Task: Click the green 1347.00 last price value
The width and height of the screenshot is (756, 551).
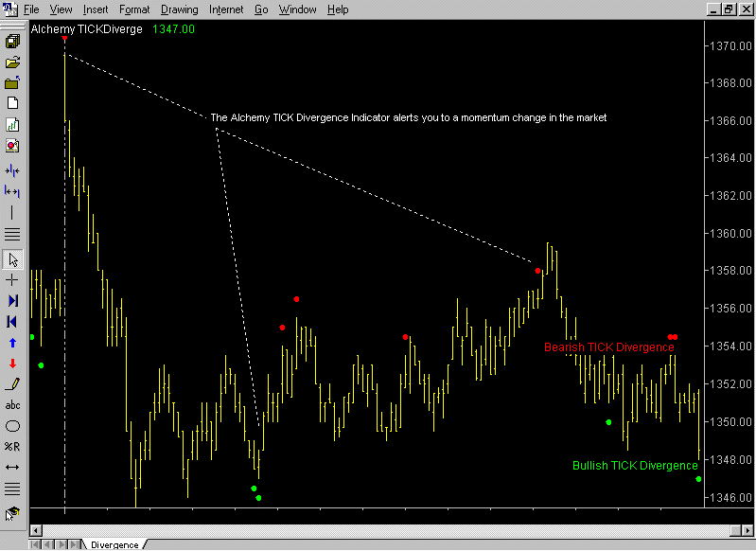Action: [173, 29]
